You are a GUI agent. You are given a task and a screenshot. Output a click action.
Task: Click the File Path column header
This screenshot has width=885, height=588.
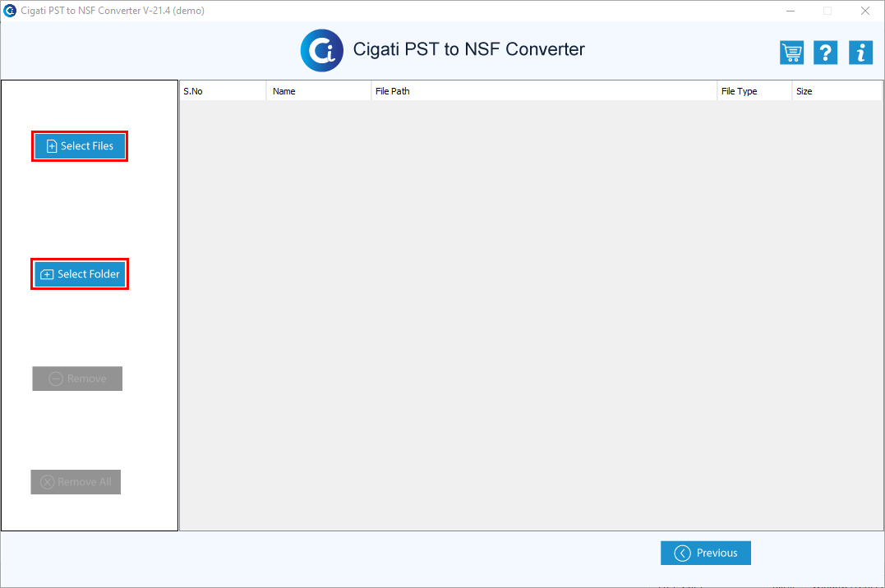point(544,91)
